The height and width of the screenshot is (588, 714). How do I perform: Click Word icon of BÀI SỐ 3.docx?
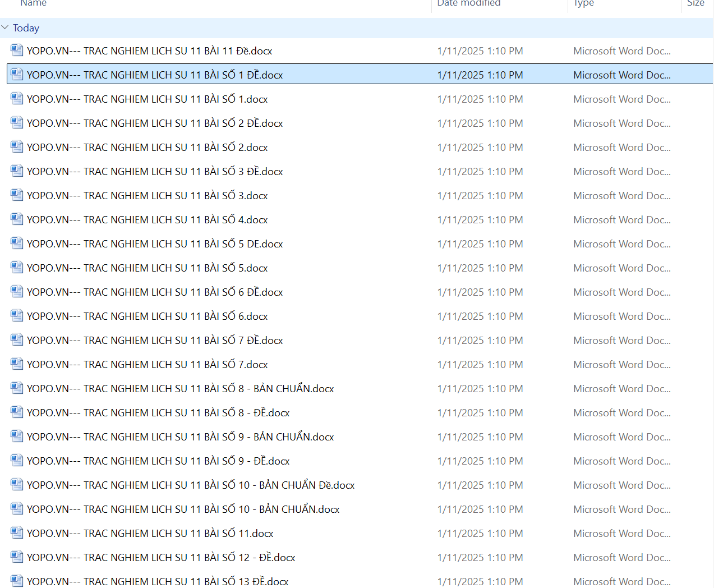pos(17,195)
